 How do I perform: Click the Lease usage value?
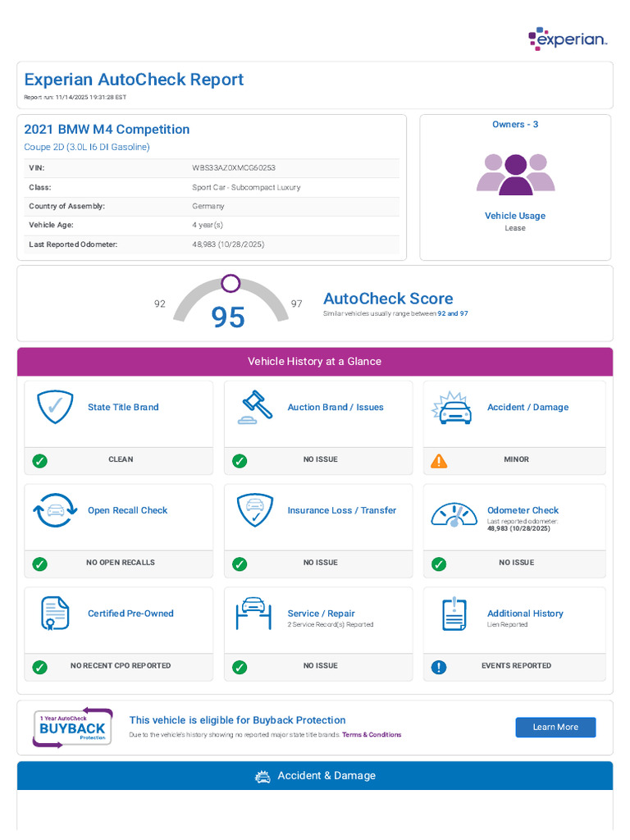pos(515,228)
